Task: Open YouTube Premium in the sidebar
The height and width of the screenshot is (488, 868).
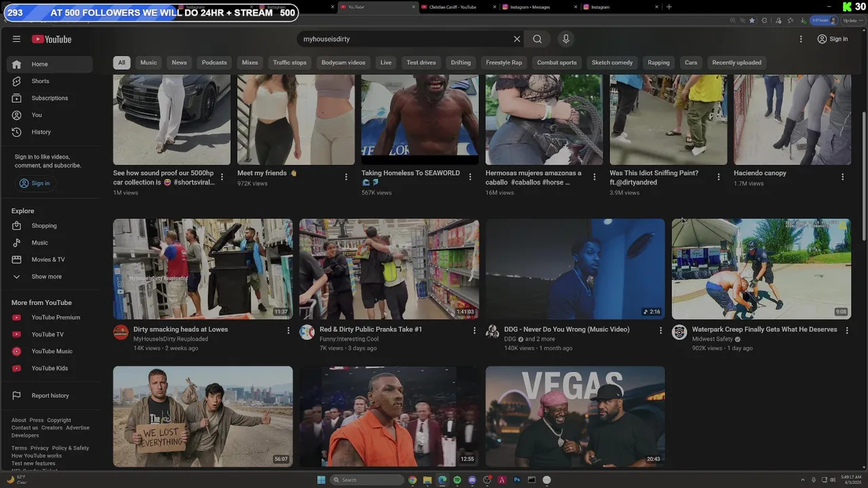Action: [x=50, y=317]
